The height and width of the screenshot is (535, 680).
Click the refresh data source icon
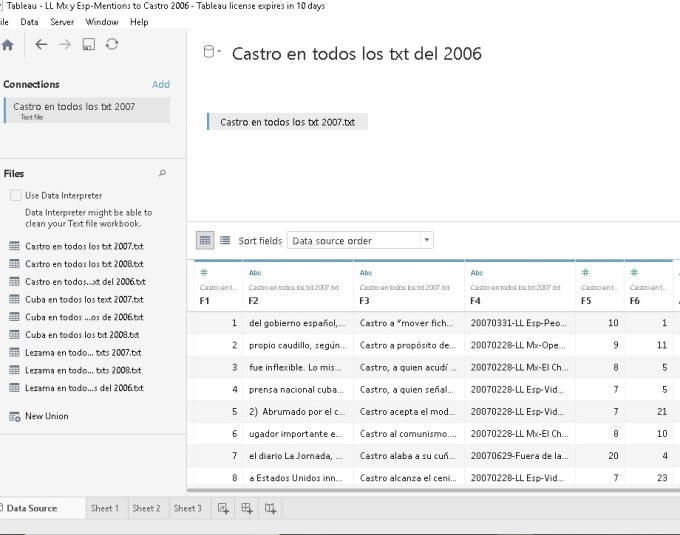click(x=112, y=44)
